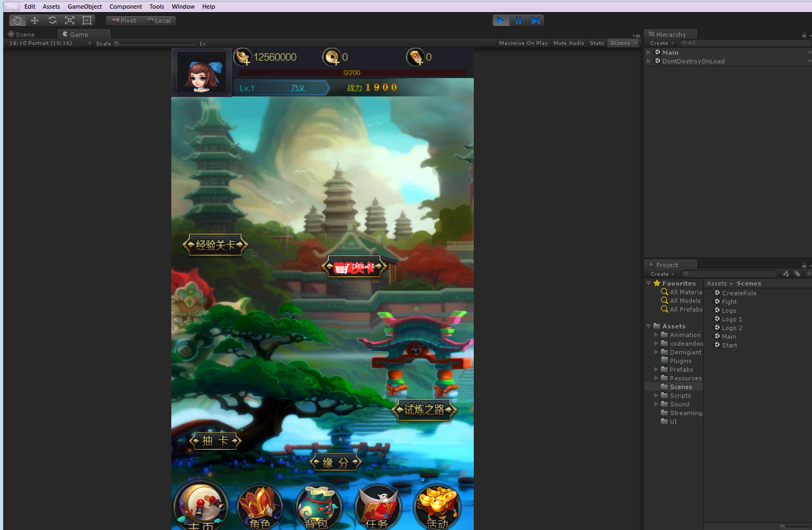Select the CreateRole scene asset

click(x=739, y=293)
